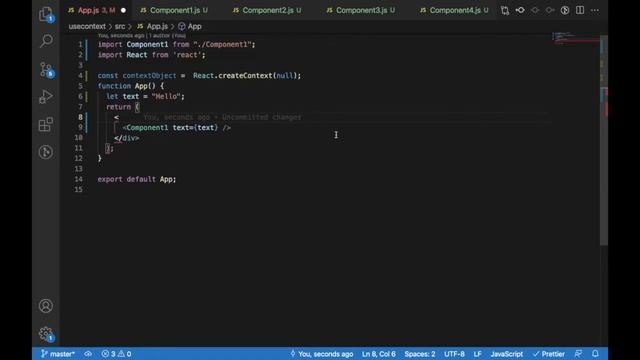Open the GitLens view in activity bar
Viewport: 640px width, 360px height.
coord(46,152)
